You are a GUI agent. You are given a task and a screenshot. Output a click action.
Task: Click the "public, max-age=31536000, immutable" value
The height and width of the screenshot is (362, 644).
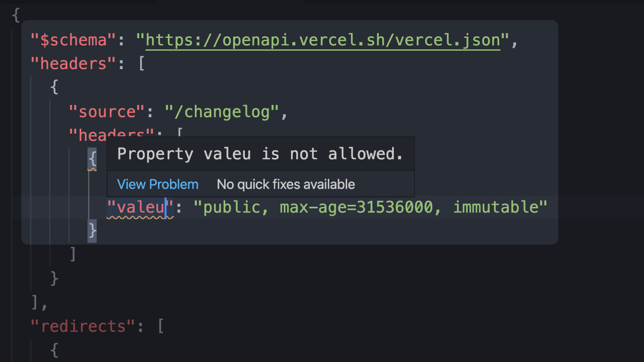370,208
